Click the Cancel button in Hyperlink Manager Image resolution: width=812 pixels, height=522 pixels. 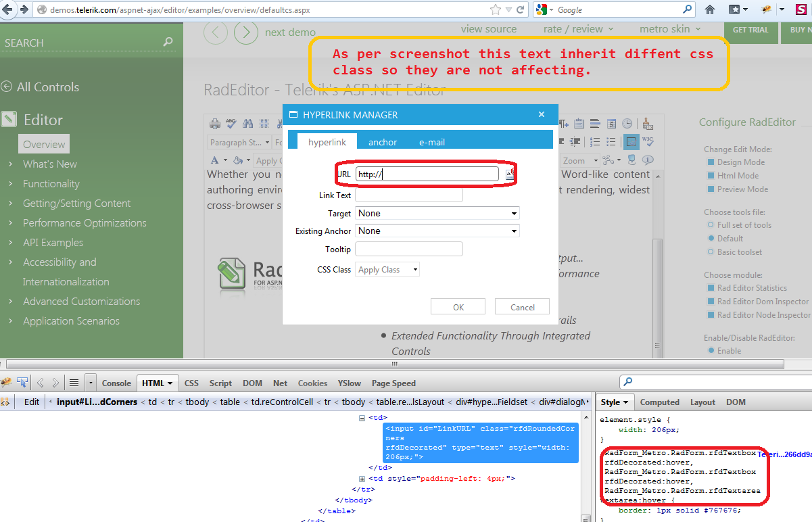(522, 307)
